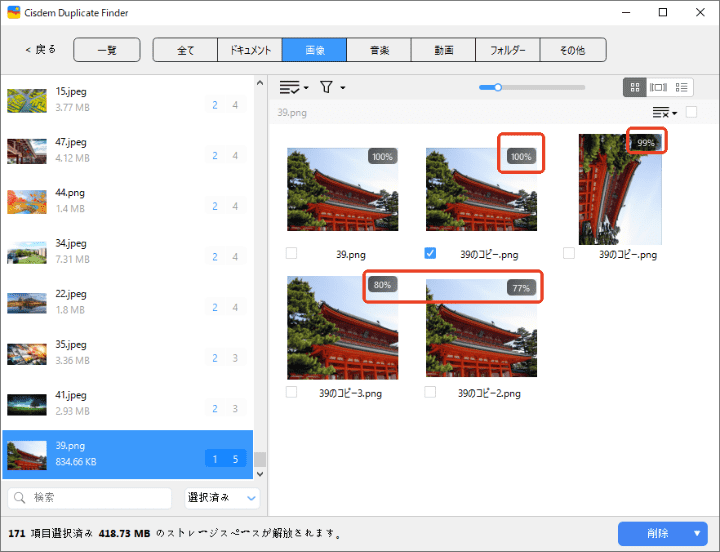Switch to the 音楽 tab
The image size is (720, 552).
(379, 50)
